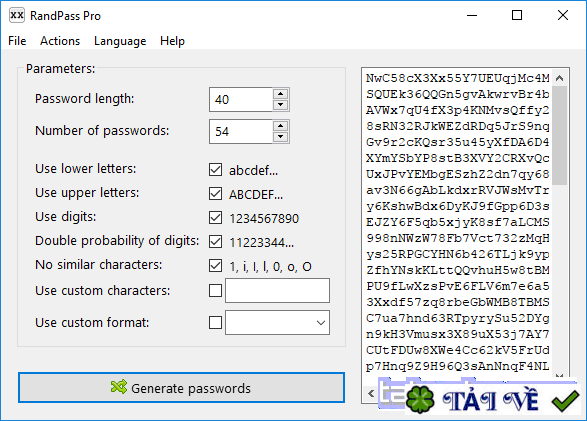Click the custom characters text box
Screen dimensions: 587x421
tap(277, 290)
